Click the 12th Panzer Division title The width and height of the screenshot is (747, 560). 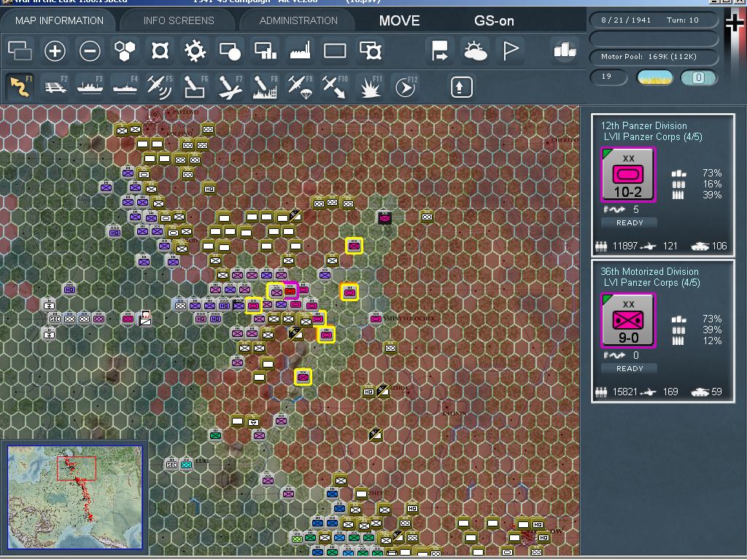coord(643,125)
